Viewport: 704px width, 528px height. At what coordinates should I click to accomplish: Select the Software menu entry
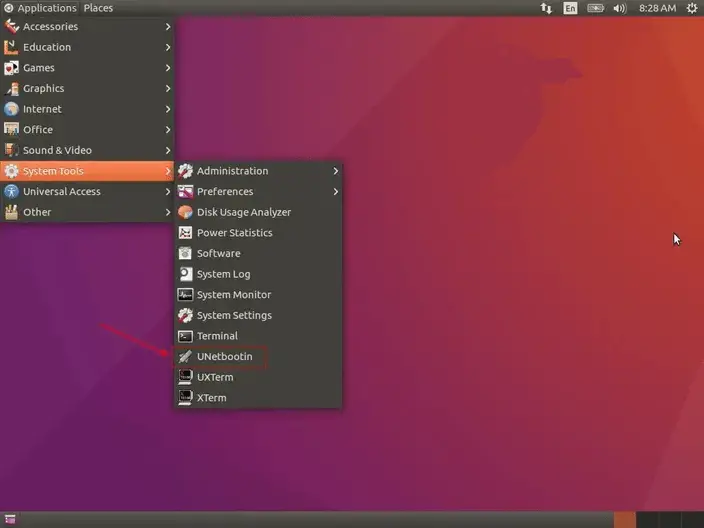258,254
